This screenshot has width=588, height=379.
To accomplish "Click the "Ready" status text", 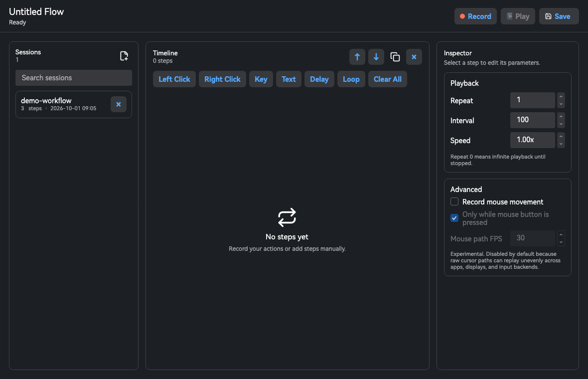I will 17,22.
